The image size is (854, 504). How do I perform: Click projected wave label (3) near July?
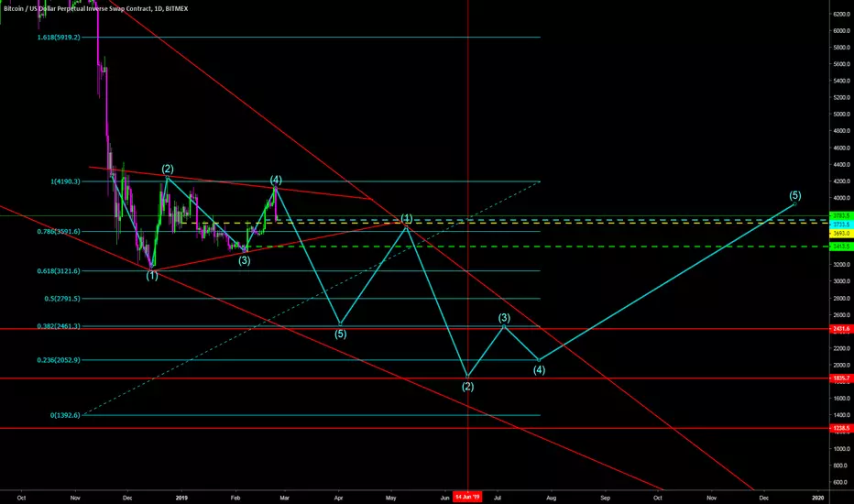point(504,318)
